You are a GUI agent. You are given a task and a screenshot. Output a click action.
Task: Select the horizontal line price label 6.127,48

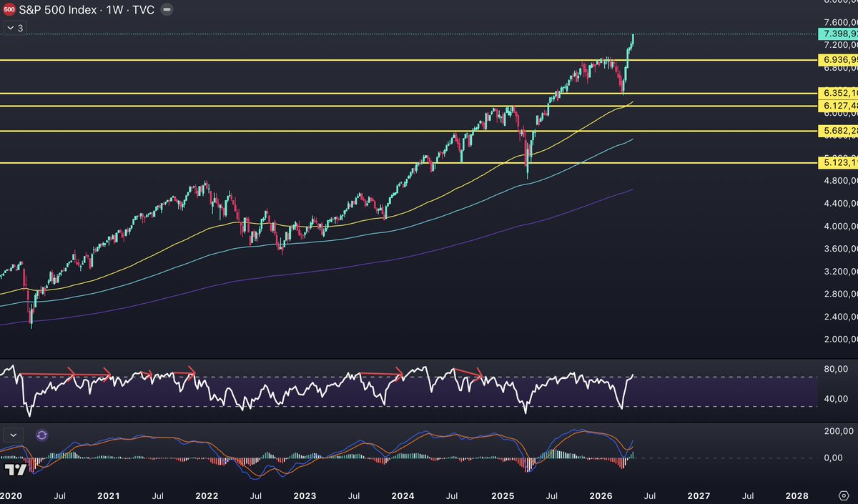838,106
